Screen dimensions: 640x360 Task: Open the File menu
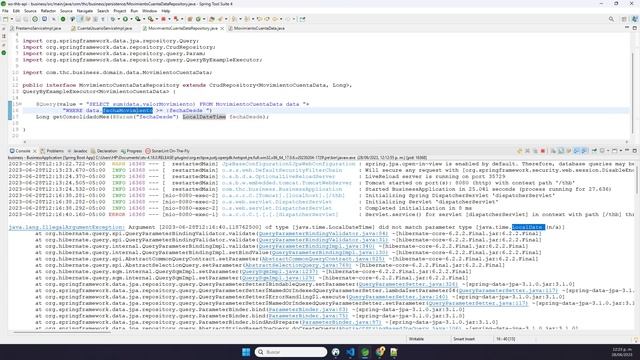5,11
